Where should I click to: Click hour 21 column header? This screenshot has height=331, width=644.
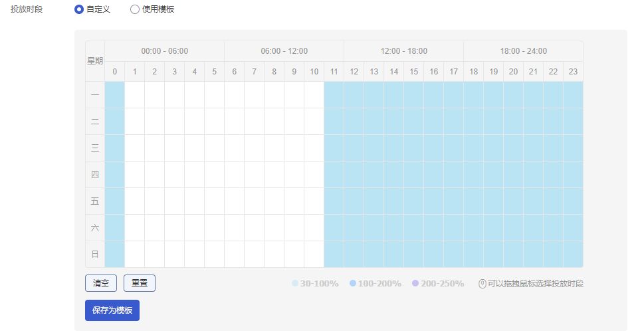533,72
